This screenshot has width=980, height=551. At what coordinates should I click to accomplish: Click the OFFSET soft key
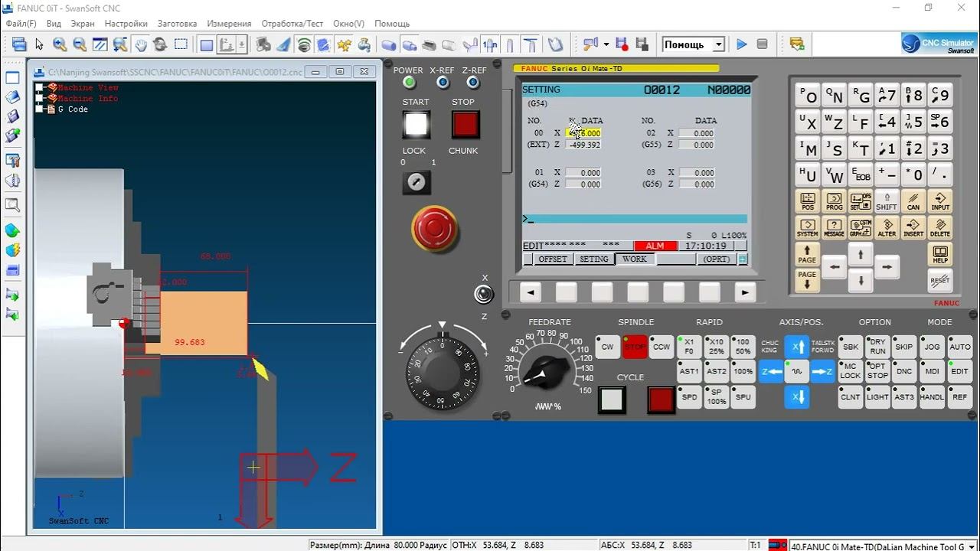click(553, 259)
